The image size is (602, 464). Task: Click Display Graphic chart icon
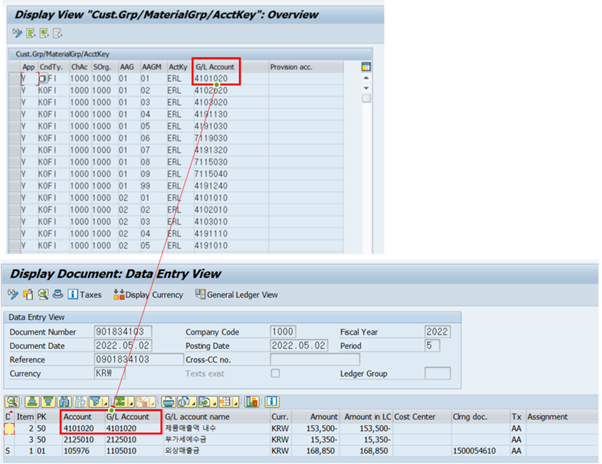point(252,402)
